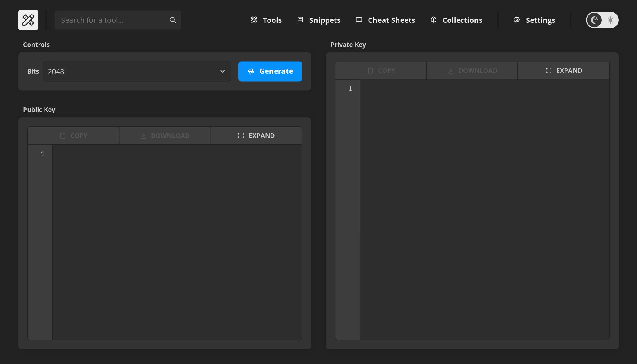Download the Public Key
The height and width of the screenshot is (364, 637).
point(165,136)
